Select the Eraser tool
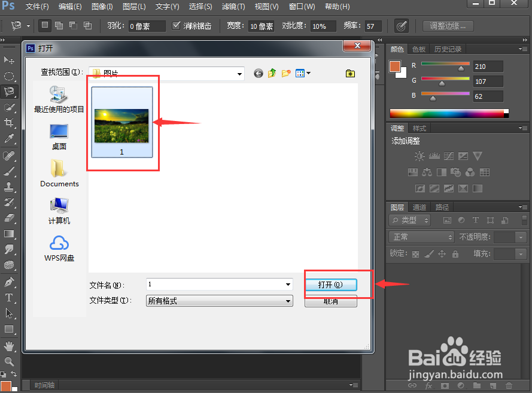532x393 pixels. pos(9,217)
